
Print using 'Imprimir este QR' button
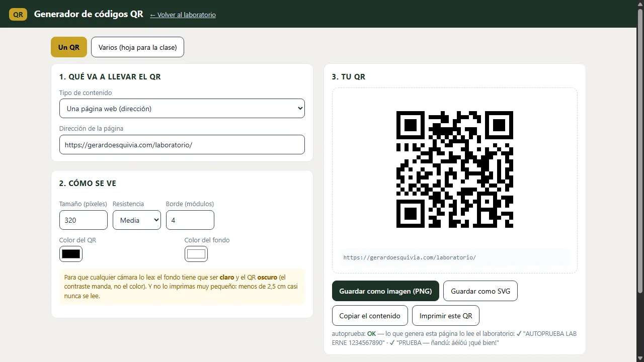[x=446, y=316]
